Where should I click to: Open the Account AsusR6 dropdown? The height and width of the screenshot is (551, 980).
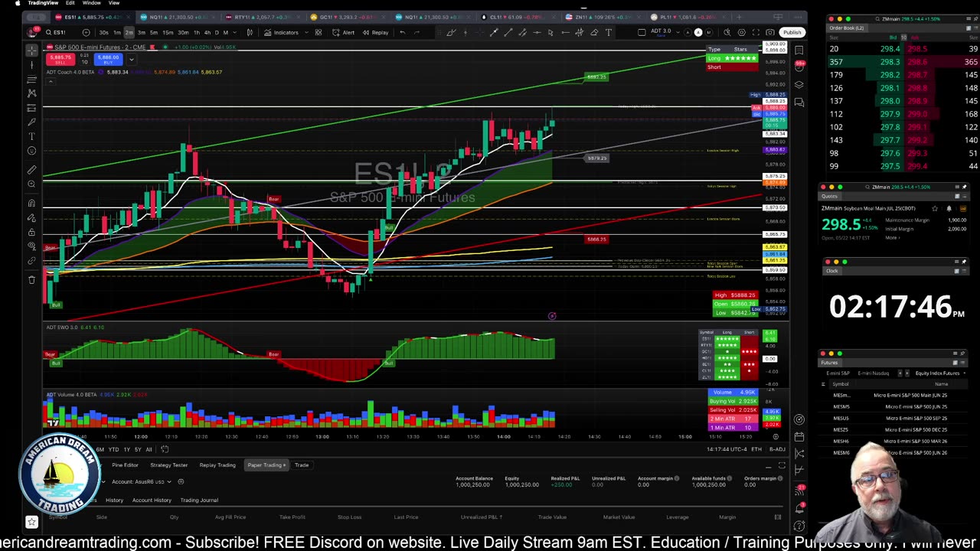142,481
